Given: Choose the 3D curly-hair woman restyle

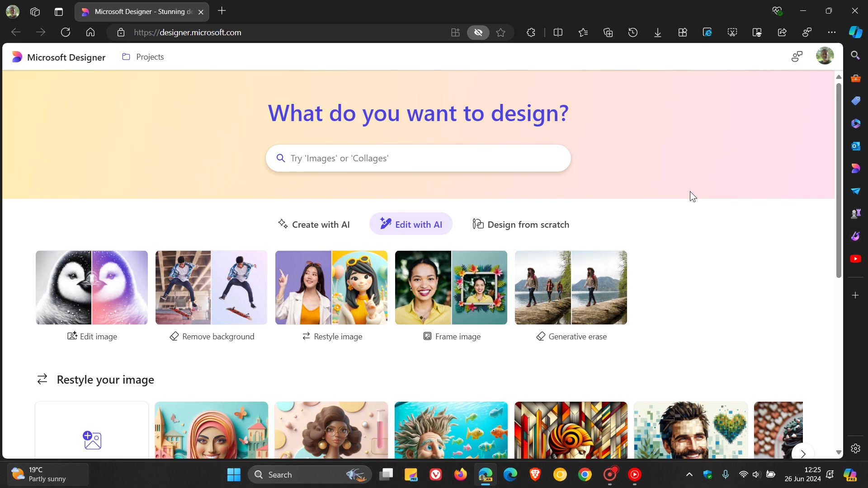Looking at the screenshot, I should click(331, 430).
